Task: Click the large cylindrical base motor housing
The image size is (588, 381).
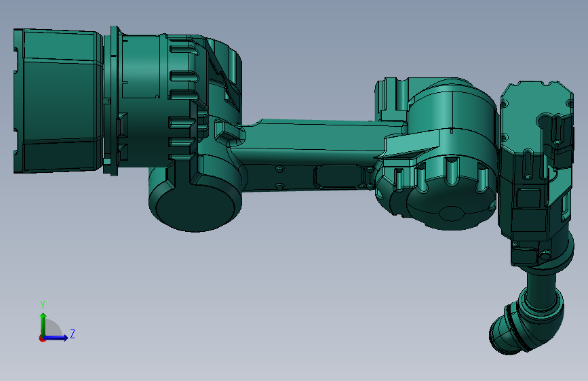Action: pos(58,101)
